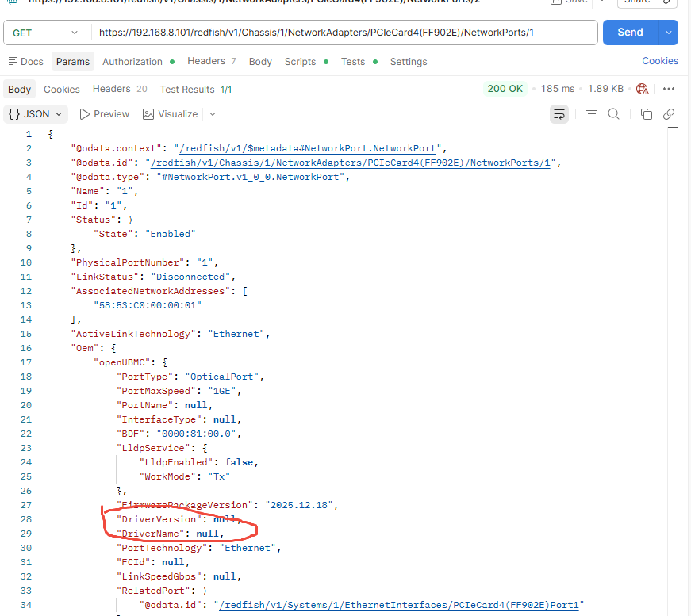
Task: Open the response Headers 20 tab
Action: click(x=120, y=89)
